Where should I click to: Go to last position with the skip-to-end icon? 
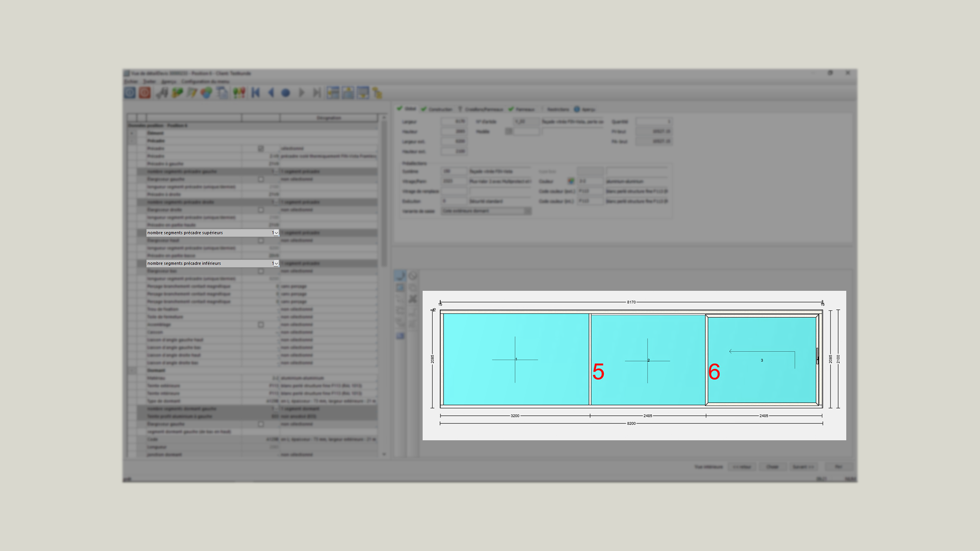(316, 93)
